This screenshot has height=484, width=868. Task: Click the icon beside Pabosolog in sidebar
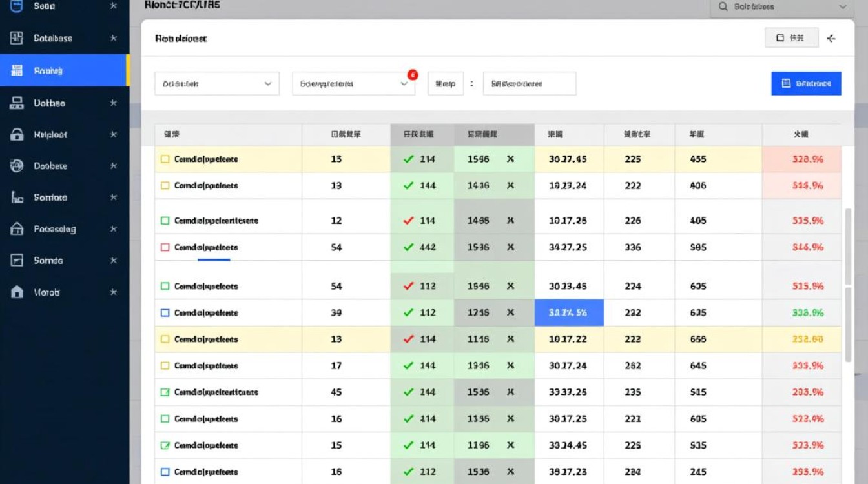tap(17, 228)
